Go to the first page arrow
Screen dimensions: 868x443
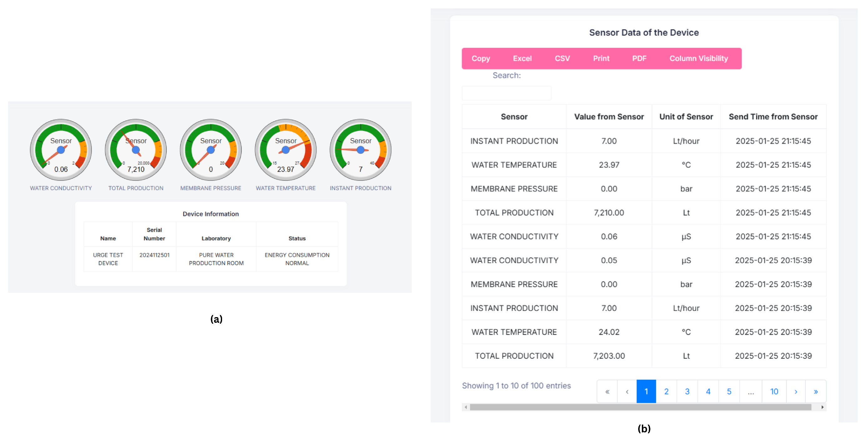pos(607,391)
